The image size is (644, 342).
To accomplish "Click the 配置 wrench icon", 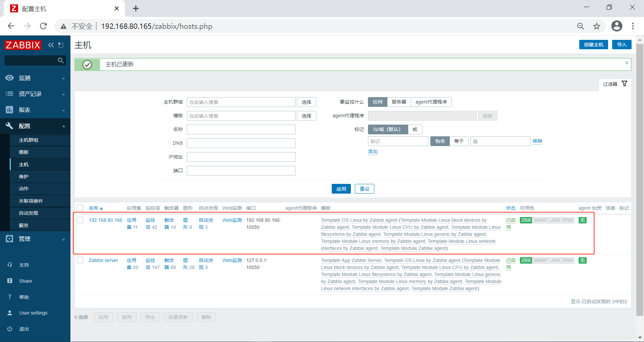I will pyautogui.click(x=9, y=126).
